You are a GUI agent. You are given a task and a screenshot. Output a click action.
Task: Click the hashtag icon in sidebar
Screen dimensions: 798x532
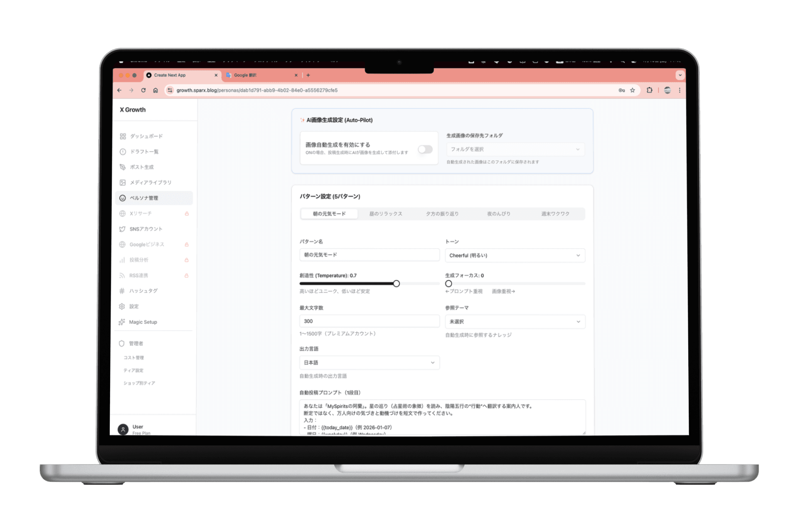click(x=122, y=291)
